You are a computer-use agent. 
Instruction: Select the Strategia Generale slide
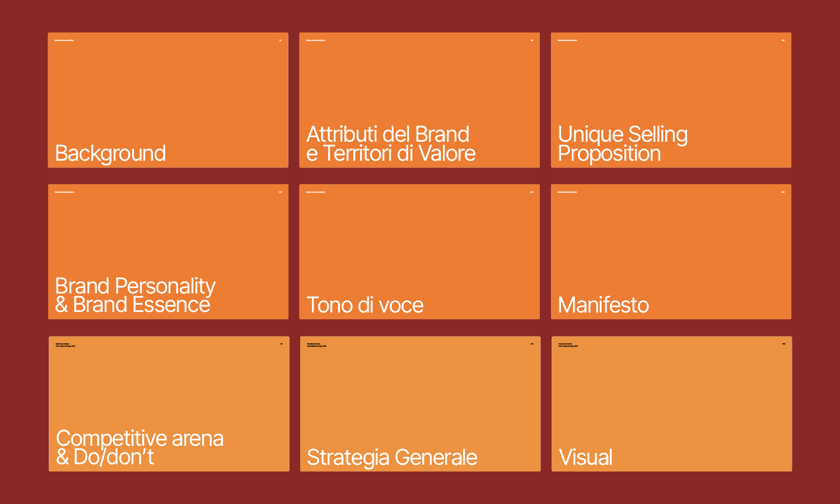(x=420, y=403)
